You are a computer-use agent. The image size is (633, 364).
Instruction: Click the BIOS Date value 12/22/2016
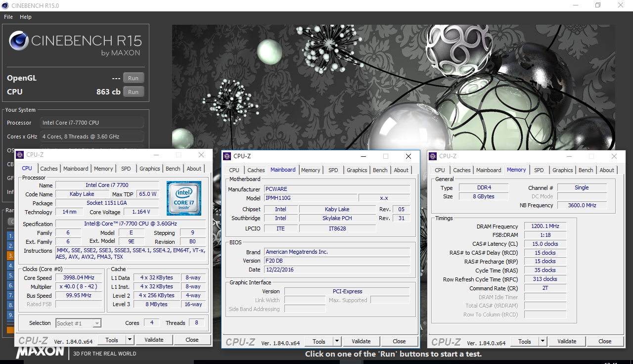[337, 270]
